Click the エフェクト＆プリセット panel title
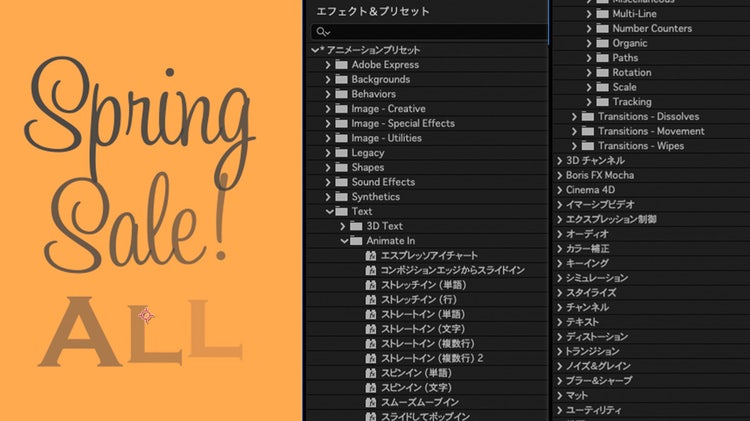The width and height of the screenshot is (750, 421). (x=373, y=11)
